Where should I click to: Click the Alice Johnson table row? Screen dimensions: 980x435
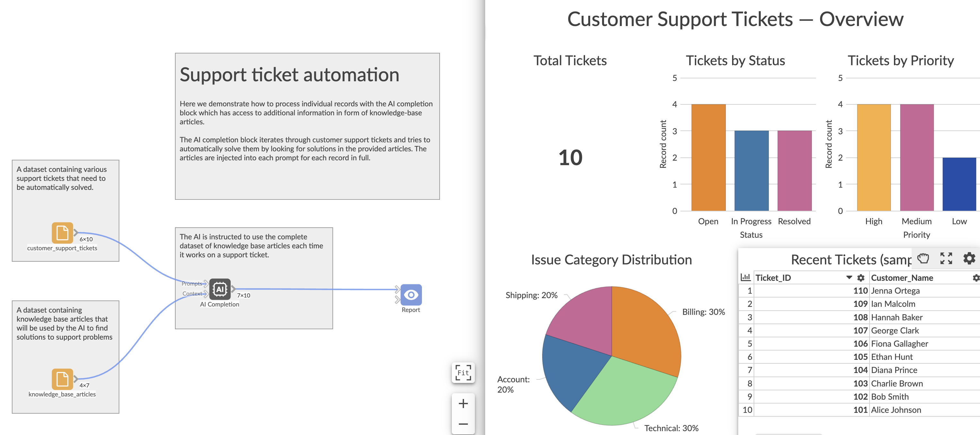point(896,410)
